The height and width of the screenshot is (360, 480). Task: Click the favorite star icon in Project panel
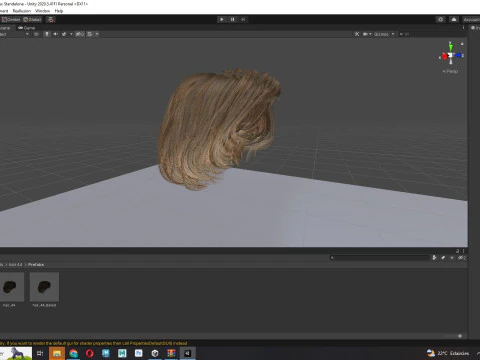click(452, 257)
